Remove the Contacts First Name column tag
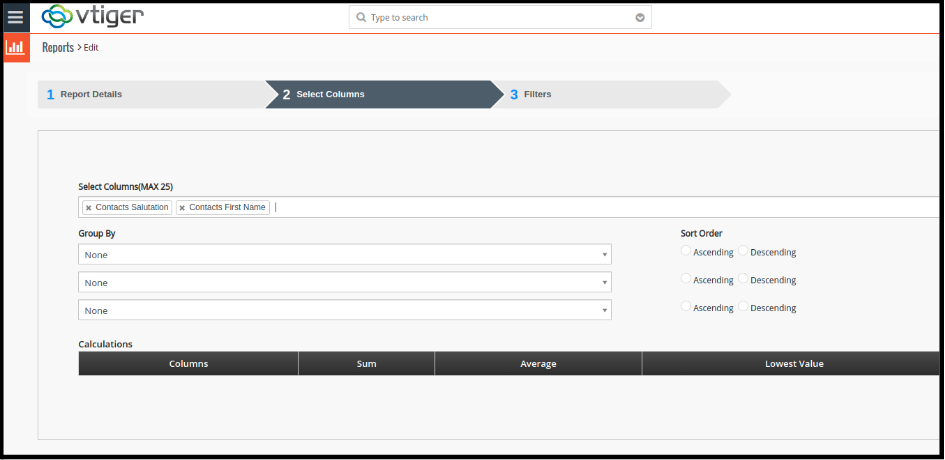The image size is (945, 460). click(182, 208)
